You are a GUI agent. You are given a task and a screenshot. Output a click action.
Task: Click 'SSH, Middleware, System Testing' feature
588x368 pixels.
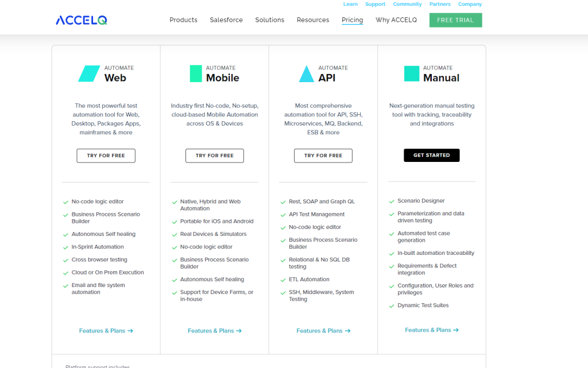[322, 296]
